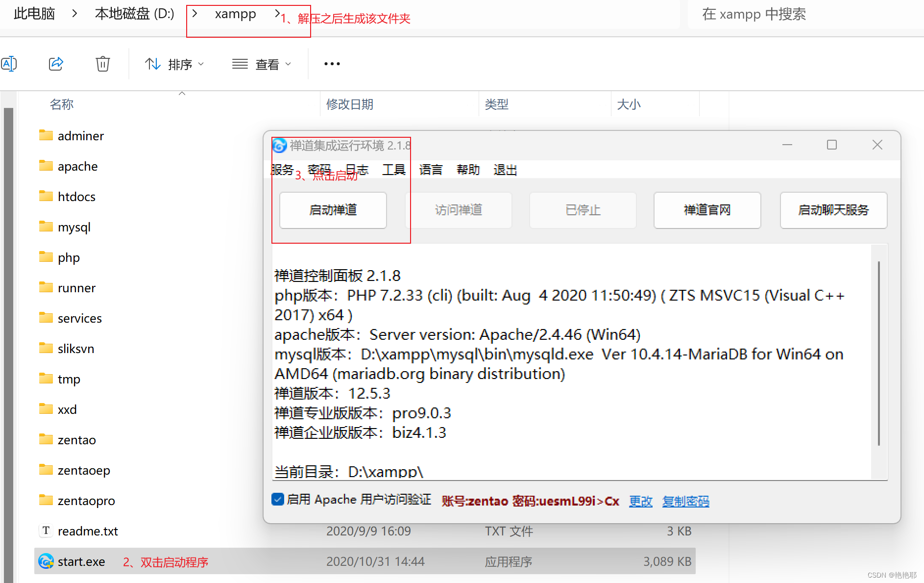Select the apache folder icon
The image size is (924, 583).
46,165
